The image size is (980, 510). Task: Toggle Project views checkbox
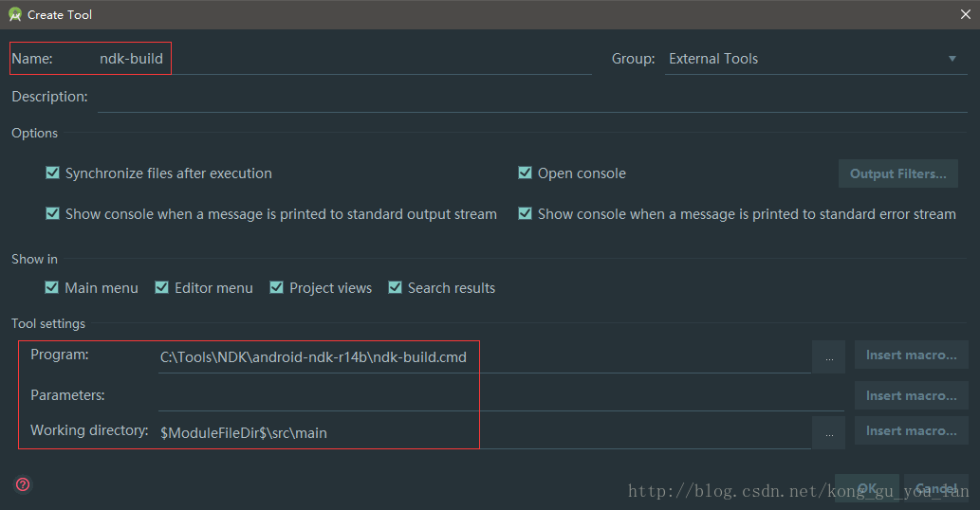(276, 287)
